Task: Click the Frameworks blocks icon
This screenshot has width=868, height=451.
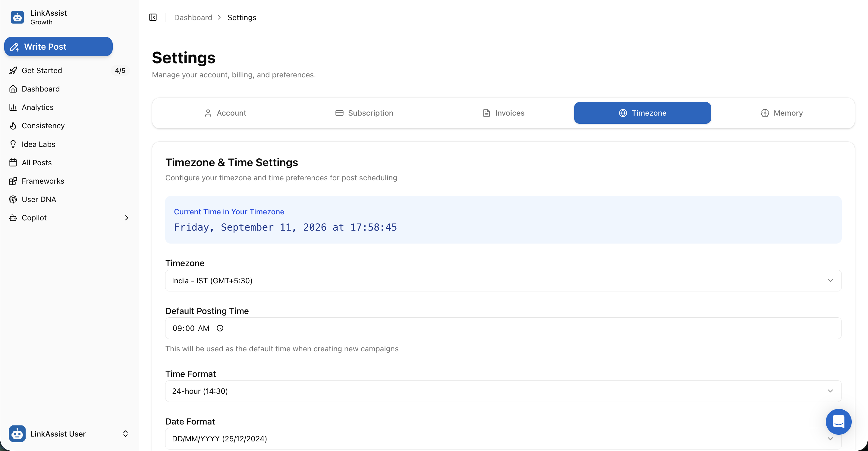Action: [x=13, y=181]
